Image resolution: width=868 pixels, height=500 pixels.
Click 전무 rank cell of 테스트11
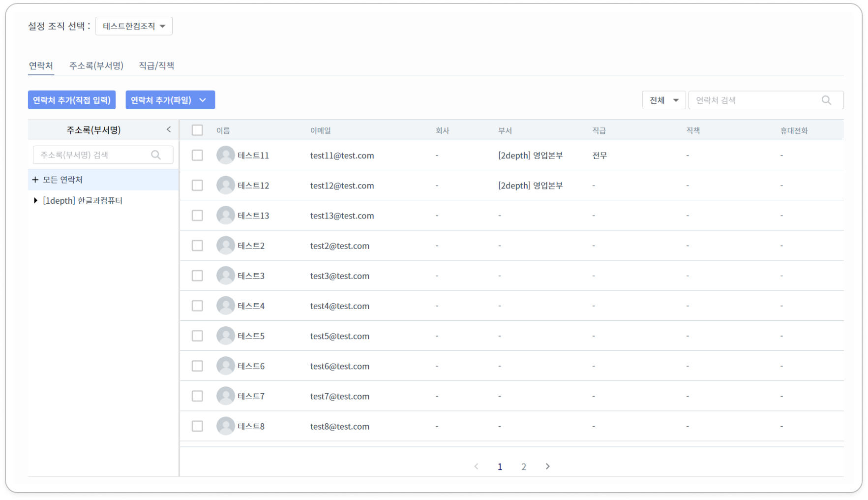pos(599,156)
